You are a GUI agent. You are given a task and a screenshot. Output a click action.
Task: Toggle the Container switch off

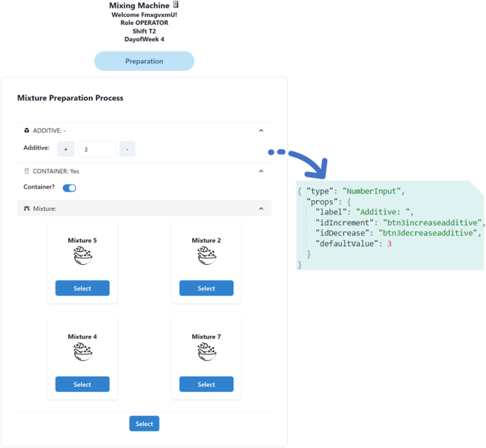pyautogui.click(x=70, y=188)
